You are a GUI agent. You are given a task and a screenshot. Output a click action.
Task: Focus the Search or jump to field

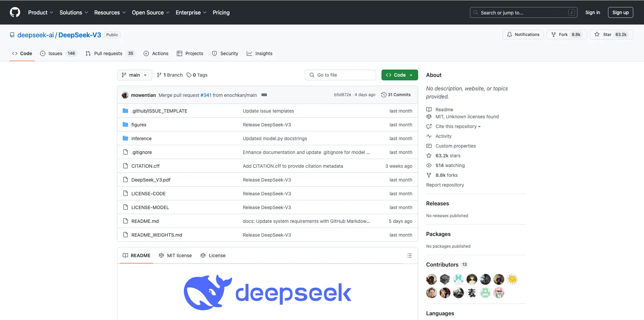click(x=523, y=12)
